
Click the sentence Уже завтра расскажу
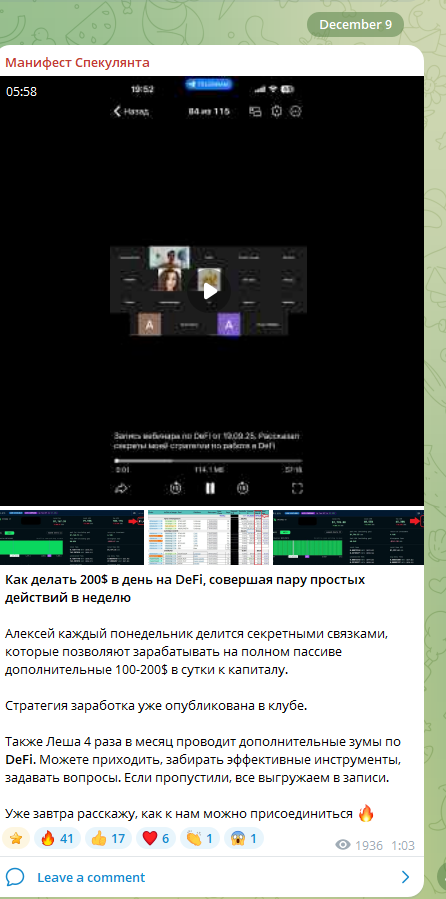point(179,814)
